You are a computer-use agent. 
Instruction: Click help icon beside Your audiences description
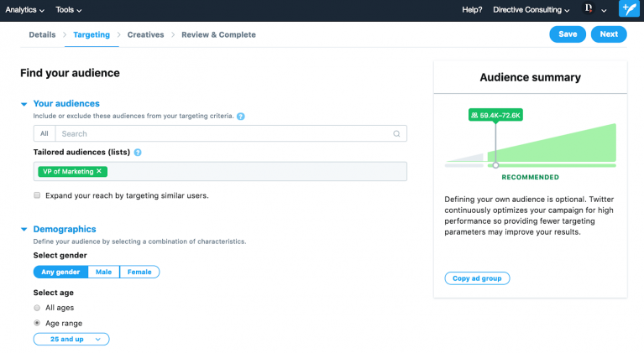click(241, 116)
